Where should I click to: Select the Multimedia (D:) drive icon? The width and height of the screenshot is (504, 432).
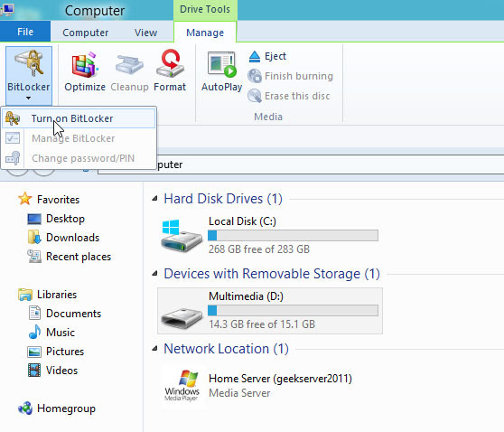click(182, 318)
